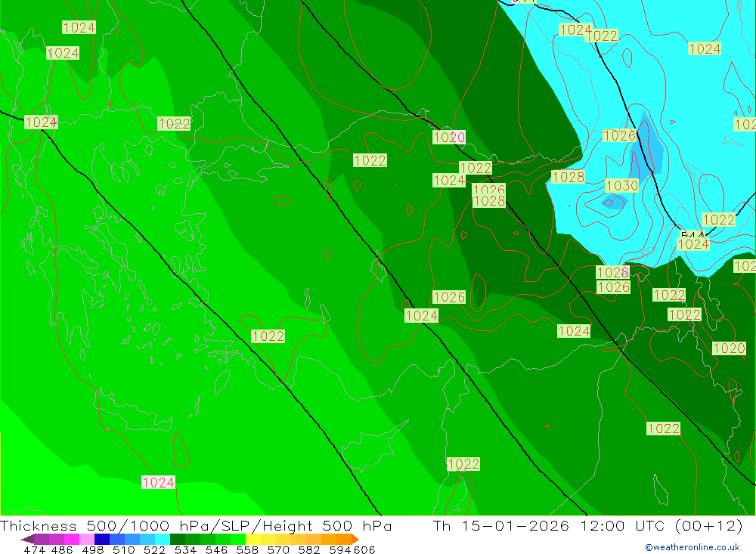Image resolution: width=756 pixels, height=554 pixels.
Task: Select the Th 15-01-2026 12:00 UTC timestamp
Action: 587,525
